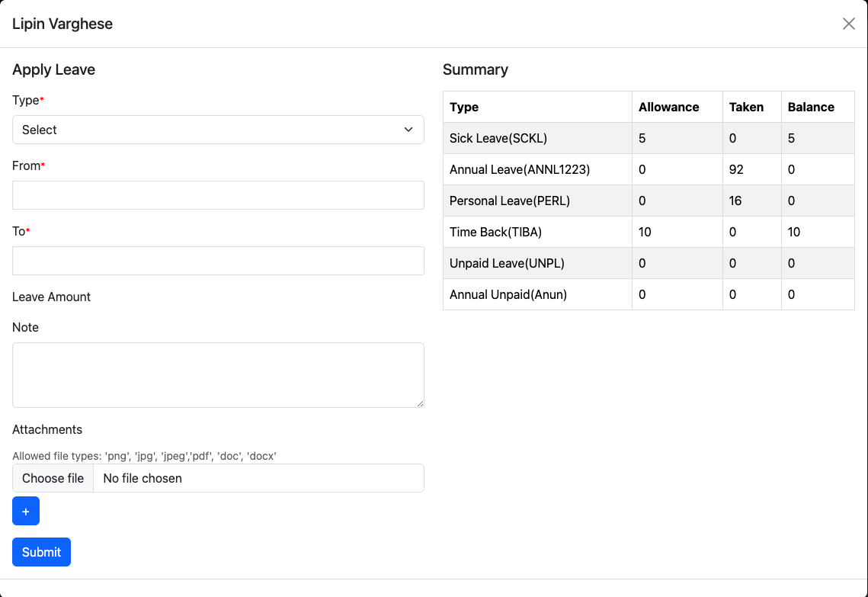
Task: Submit the leave application
Action: [x=41, y=552]
